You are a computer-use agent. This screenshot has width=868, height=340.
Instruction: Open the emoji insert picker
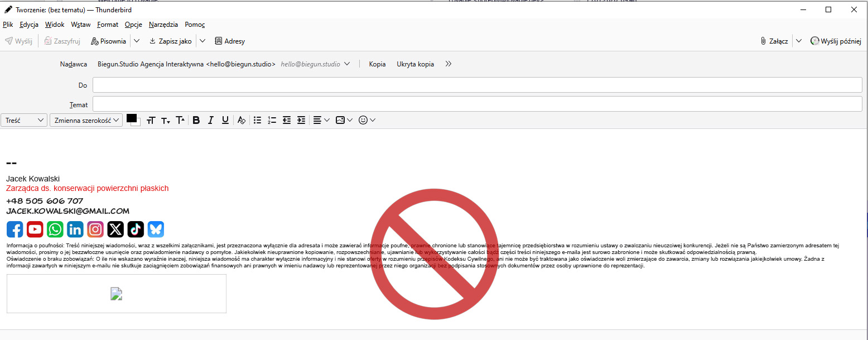[367, 120]
